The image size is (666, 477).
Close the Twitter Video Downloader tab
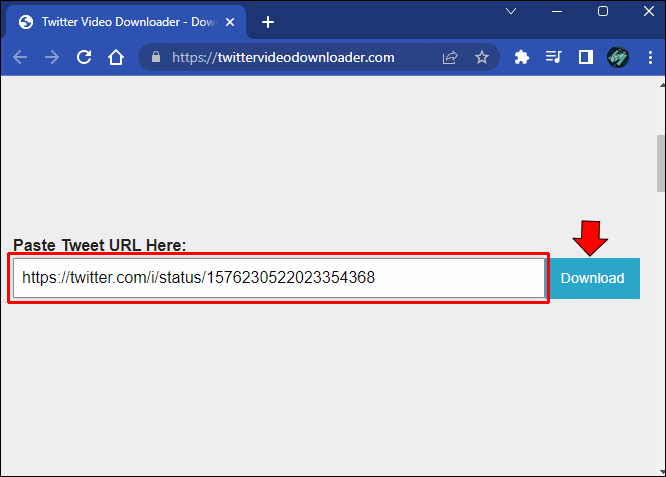(x=230, y=22)
